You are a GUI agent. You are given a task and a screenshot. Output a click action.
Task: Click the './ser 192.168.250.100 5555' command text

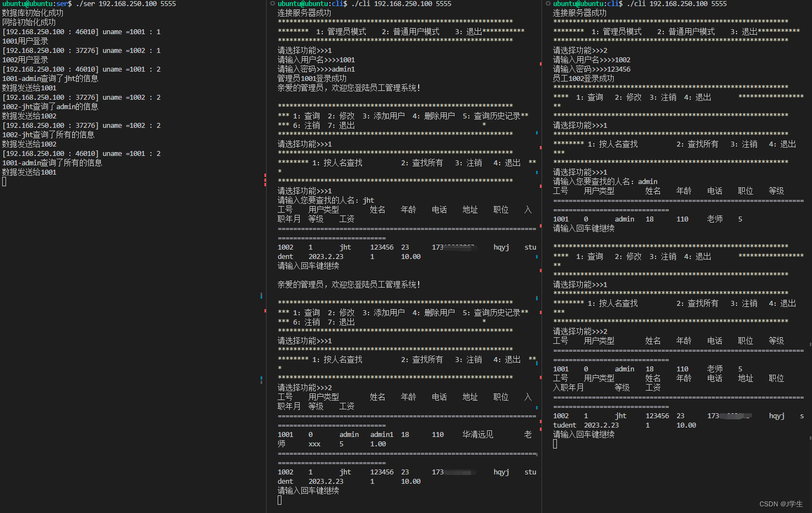click(x=126, y=4)
